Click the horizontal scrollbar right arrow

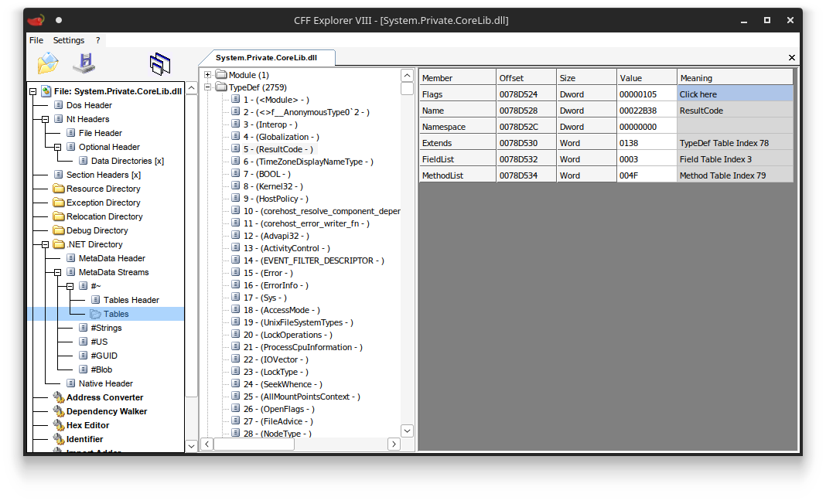tap(394, 444)
